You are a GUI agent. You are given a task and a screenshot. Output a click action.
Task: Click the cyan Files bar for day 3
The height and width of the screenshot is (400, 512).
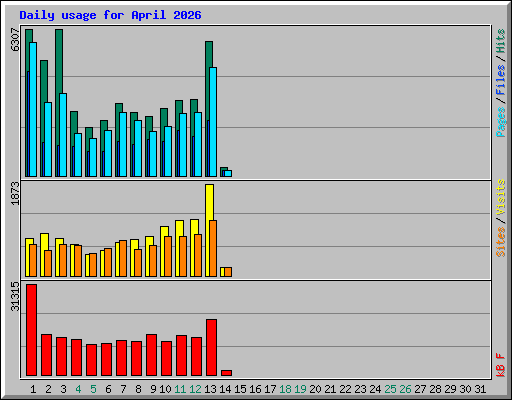(63, 135)
